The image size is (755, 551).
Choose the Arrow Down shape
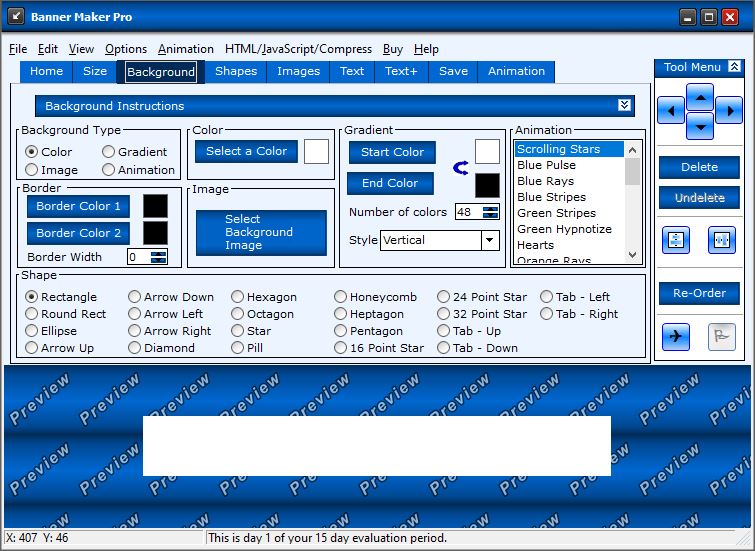[x=171, y=297]
